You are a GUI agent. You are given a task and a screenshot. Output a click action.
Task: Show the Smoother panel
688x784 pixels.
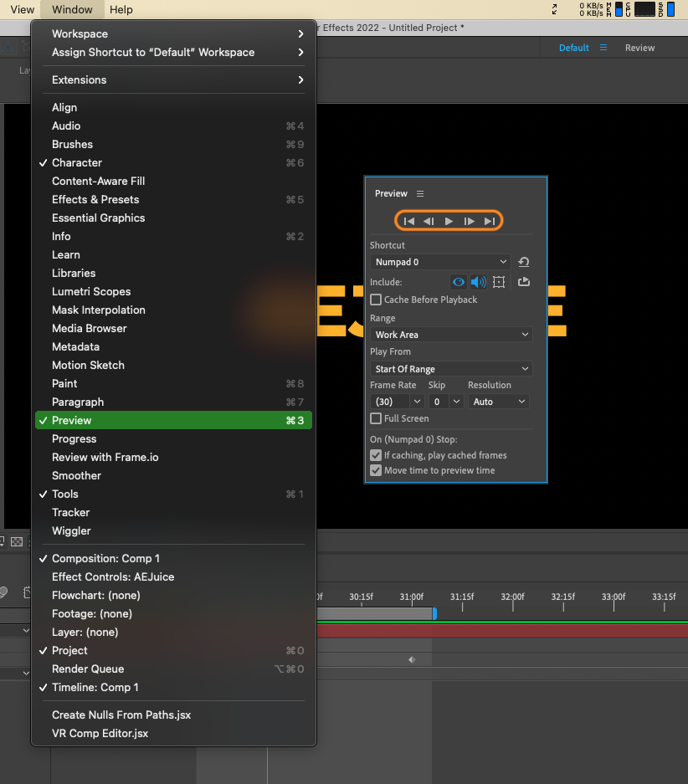click(x=173, y=476)
